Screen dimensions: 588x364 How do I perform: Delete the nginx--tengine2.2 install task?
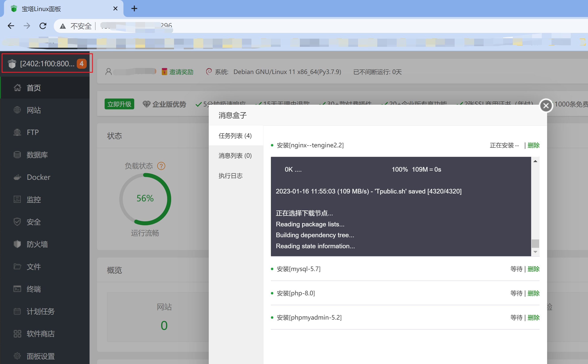(534, 145)
